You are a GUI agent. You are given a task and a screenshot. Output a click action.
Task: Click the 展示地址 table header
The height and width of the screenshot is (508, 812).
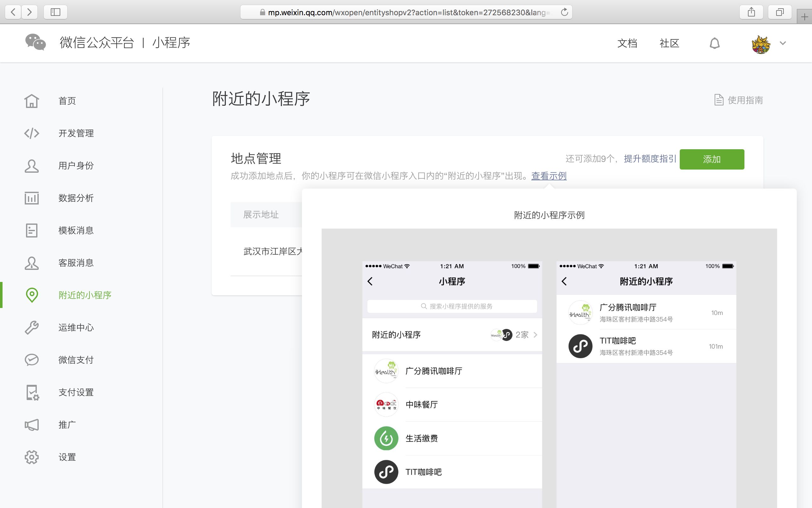(261, 215)
